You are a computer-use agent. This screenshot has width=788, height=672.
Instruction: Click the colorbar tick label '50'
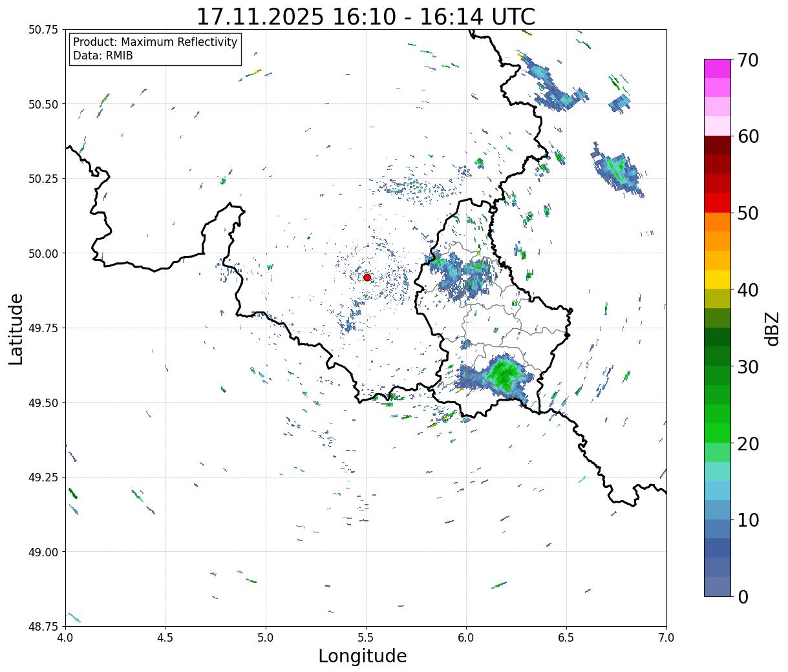(748, 213)
